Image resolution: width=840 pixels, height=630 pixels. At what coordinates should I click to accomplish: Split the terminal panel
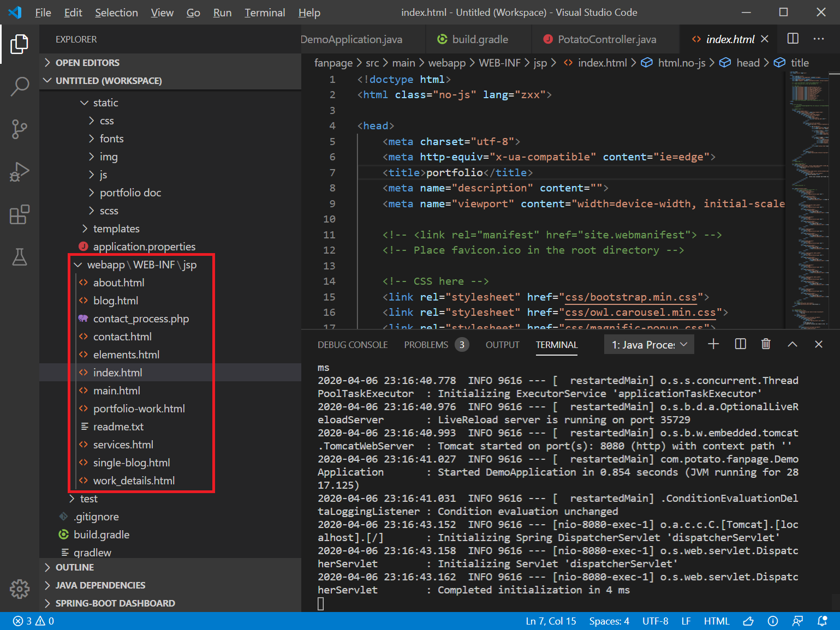pyautogui.click(x=740, y=344)
